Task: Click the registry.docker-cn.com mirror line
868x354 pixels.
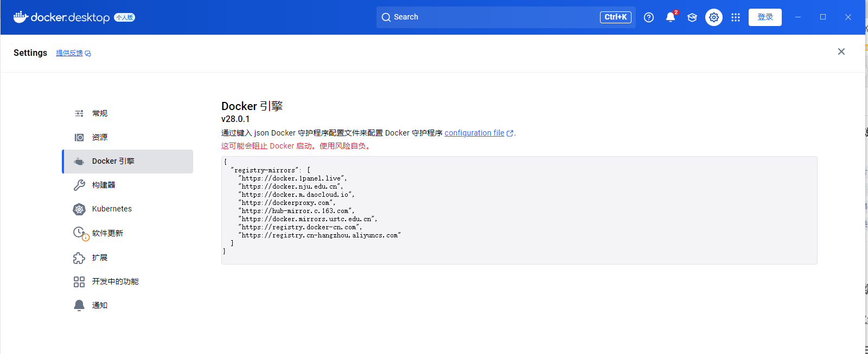Action: pyautogui.click(x=300, y=227)
